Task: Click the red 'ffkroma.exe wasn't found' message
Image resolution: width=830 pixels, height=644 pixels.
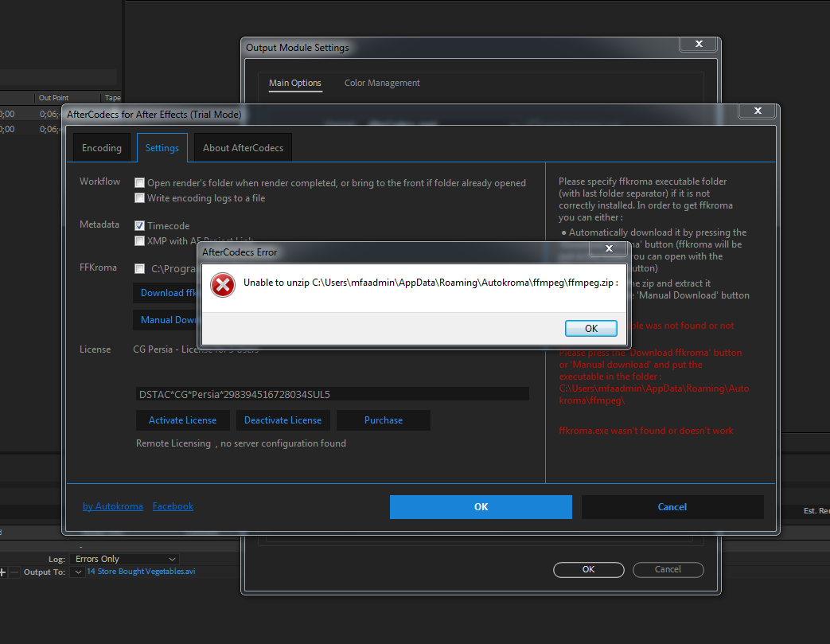Action: [x=646, y=431]
